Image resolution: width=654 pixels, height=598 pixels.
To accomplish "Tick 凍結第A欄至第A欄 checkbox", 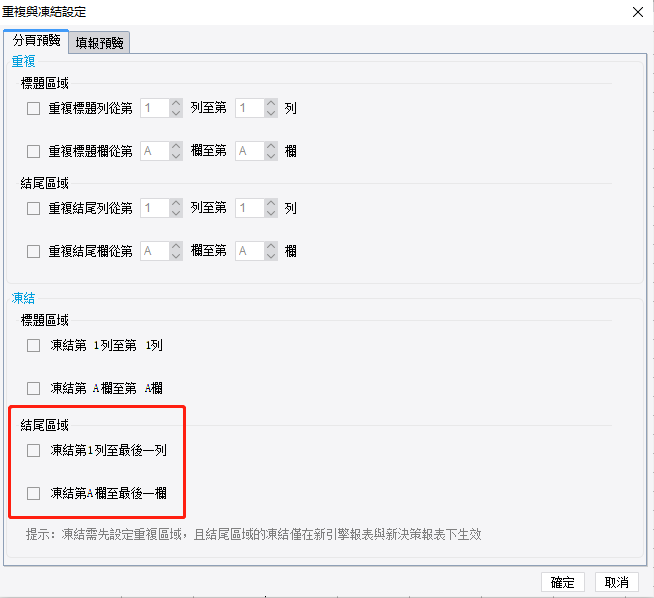I will point(33,388).
